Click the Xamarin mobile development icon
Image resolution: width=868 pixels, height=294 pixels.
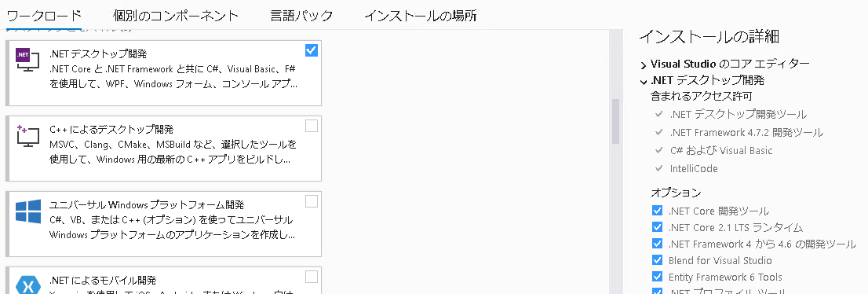[x=28, y=285]
